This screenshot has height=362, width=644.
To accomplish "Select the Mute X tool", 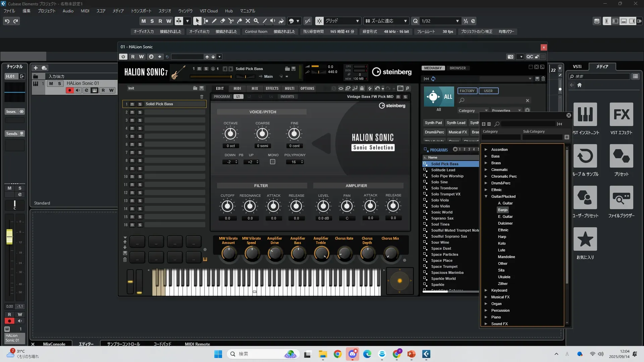I will tap(248, 21).
